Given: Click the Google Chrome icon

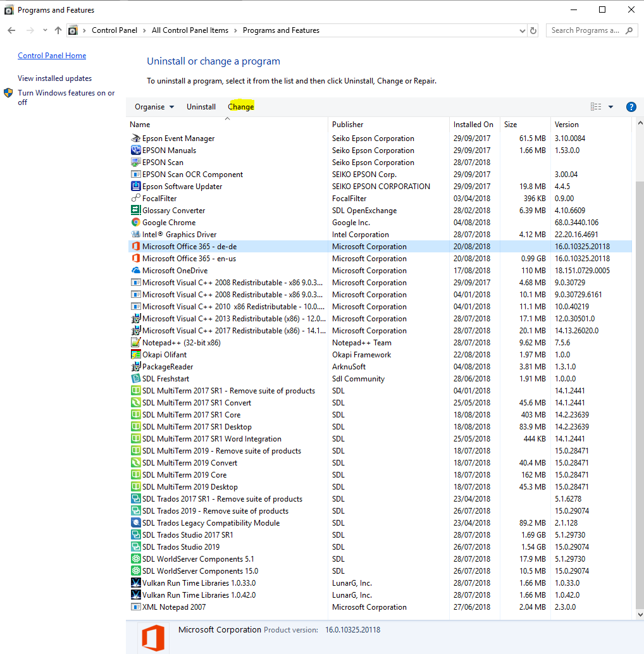Looking at the screenshot, I should tap(135, 222).
